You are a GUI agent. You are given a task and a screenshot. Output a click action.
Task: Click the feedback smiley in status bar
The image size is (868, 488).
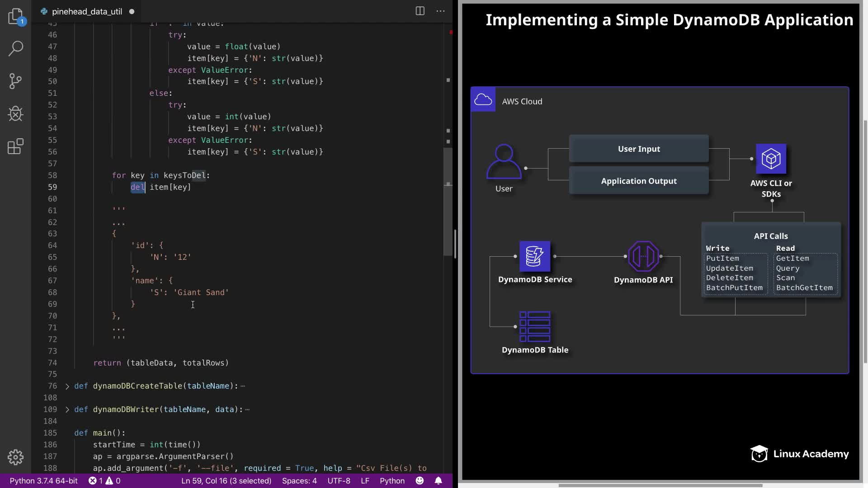click(x=420, y=481)
